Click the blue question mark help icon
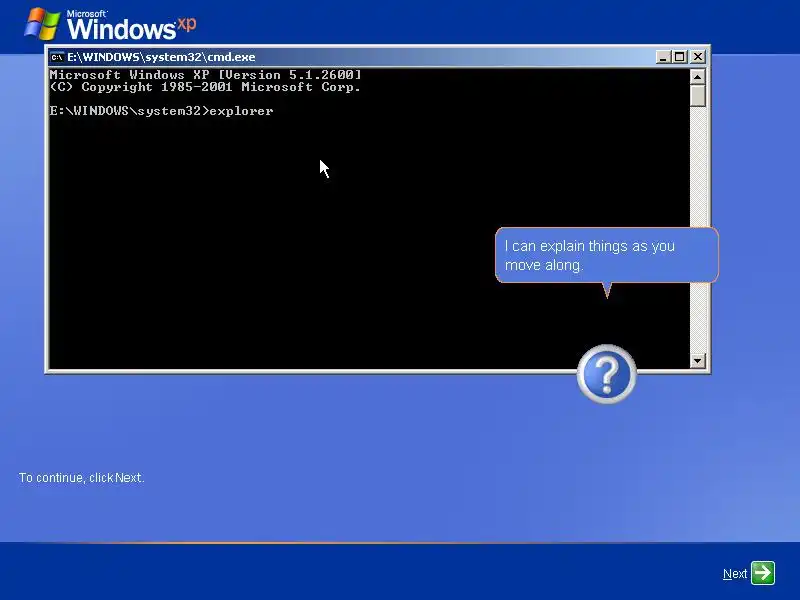Screen dimensions: 800x600 [607, 374]
